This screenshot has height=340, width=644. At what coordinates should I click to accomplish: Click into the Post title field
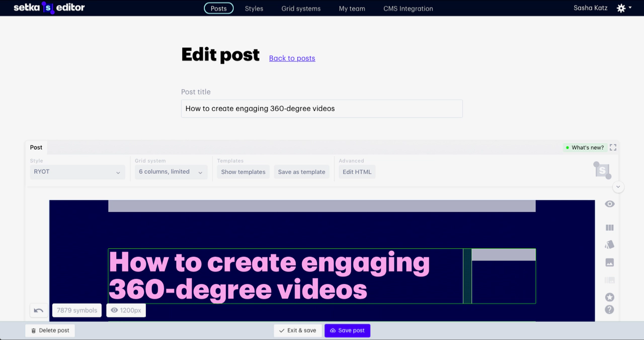[x=321, y=109]
